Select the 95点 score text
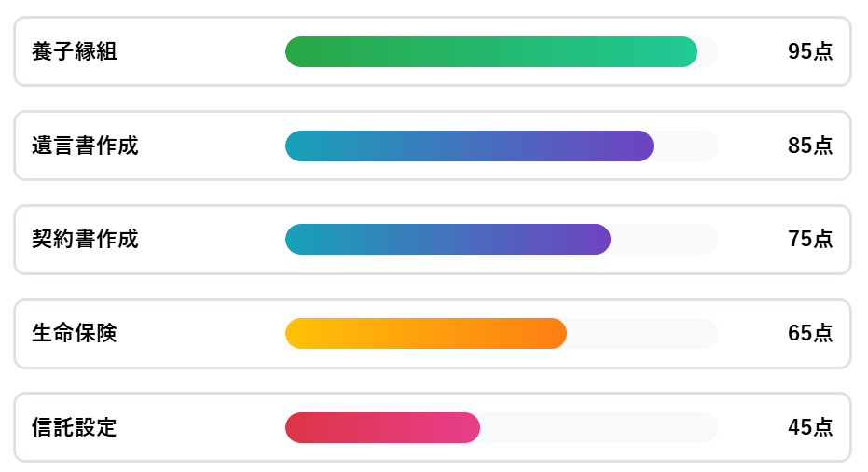 tap(810, 51)
